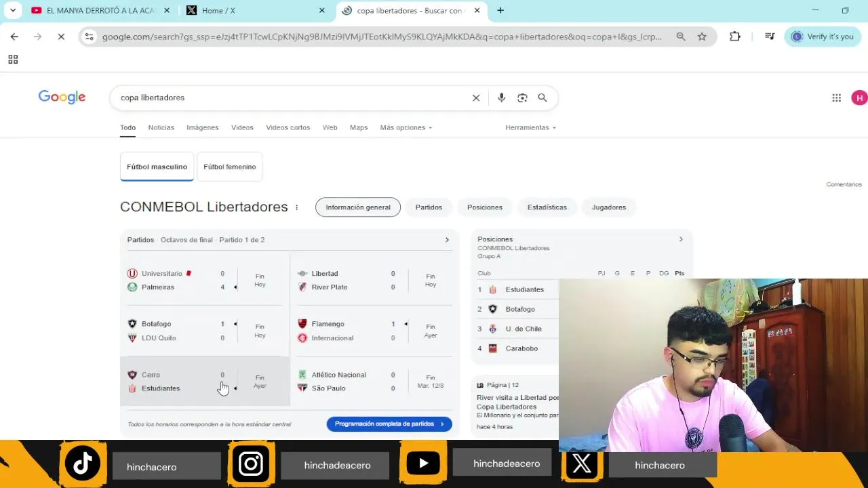
Task: Open the media control icon
Action: [770, 37]
